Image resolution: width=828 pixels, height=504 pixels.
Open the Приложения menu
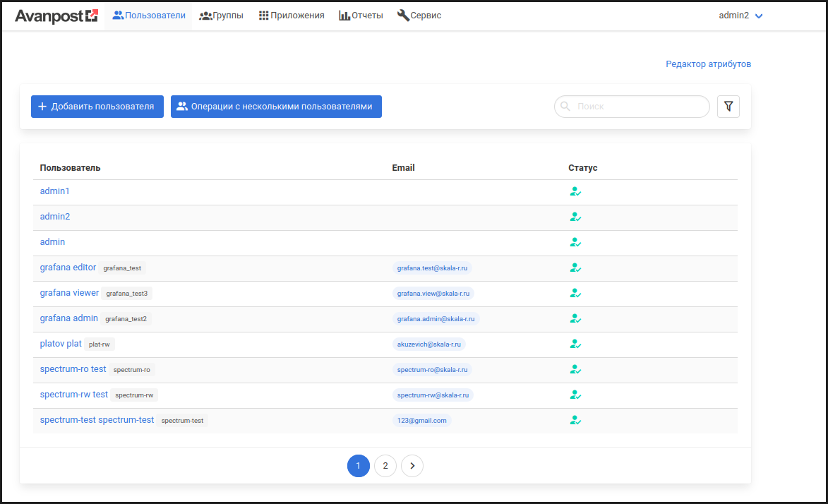point(291,16)
